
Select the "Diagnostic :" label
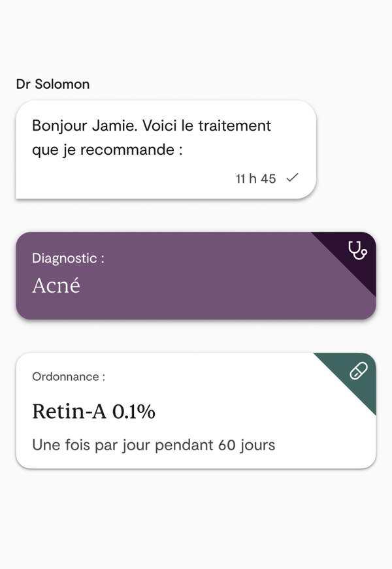(68, 258)
